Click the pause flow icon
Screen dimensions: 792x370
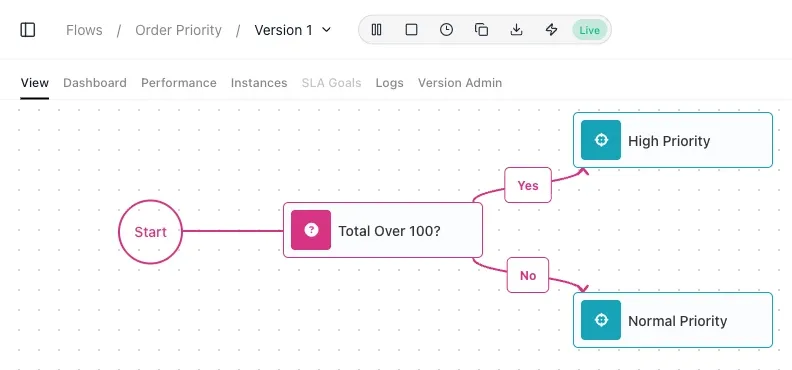click(x=376, y=30)
